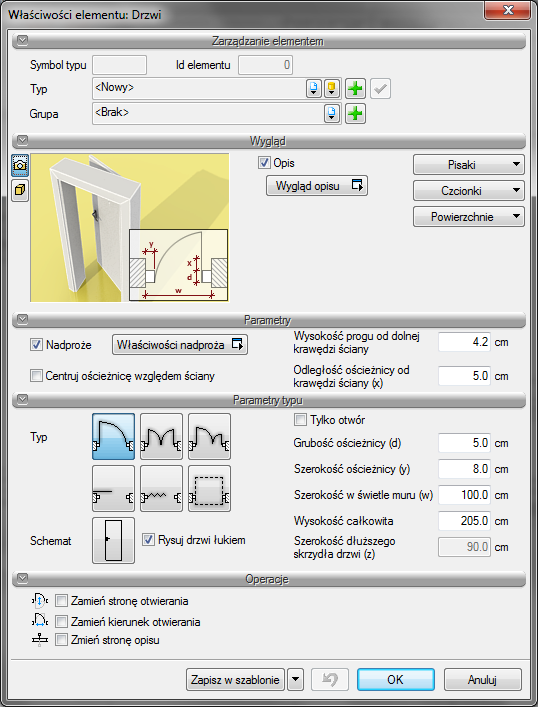Choose the double-leaf symmetric door type icon
The height and width of the screenshot is (707, 538).
tap(161, 436)
